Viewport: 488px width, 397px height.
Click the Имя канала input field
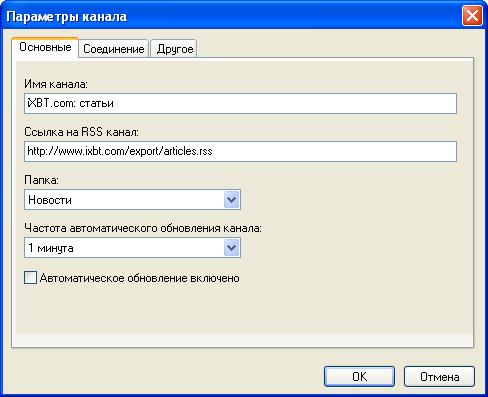[240, 103]
